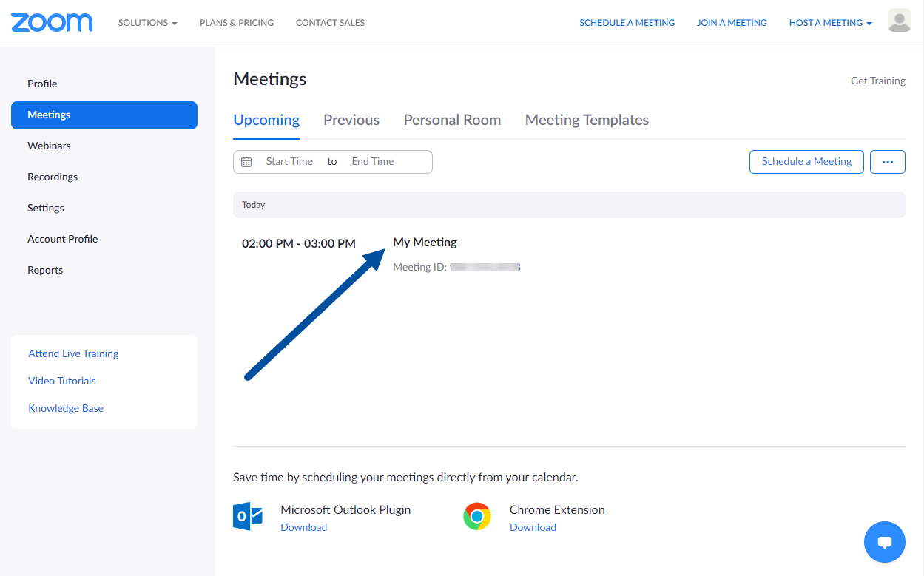Open Settings in the sidebar

point(46,208)
